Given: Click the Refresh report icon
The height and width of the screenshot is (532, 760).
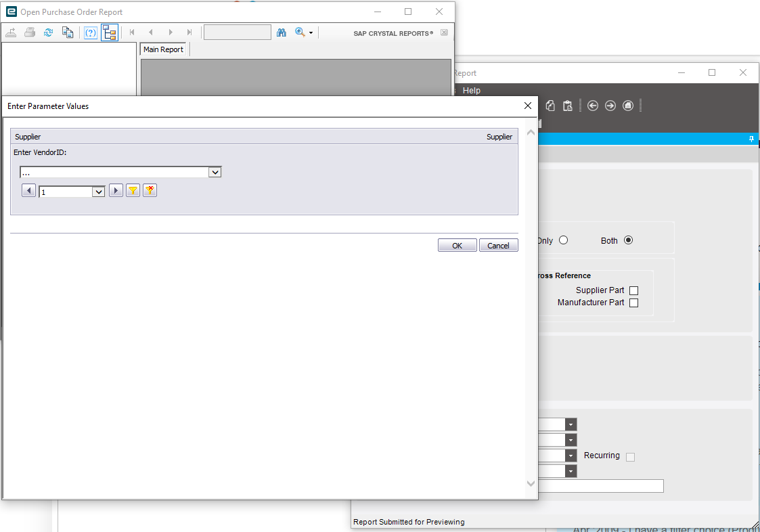Looking at the screenshot, I should pyautogui.click(x=48, y=32).
